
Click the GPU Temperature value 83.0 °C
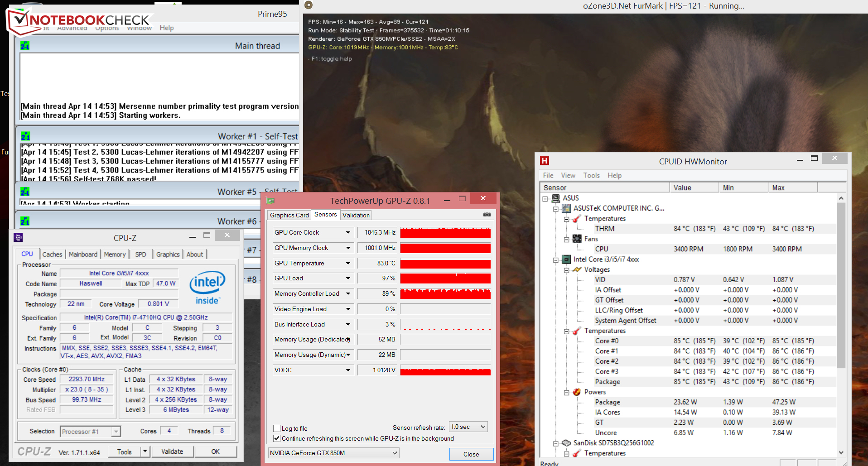pos(376,263)
